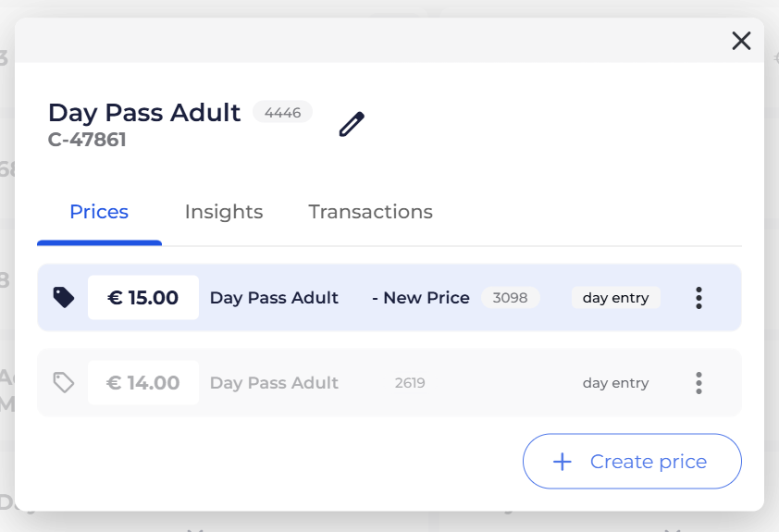The image size is (779, 532).
Task: Click the Create price button
Action: (x=632, y=462)
